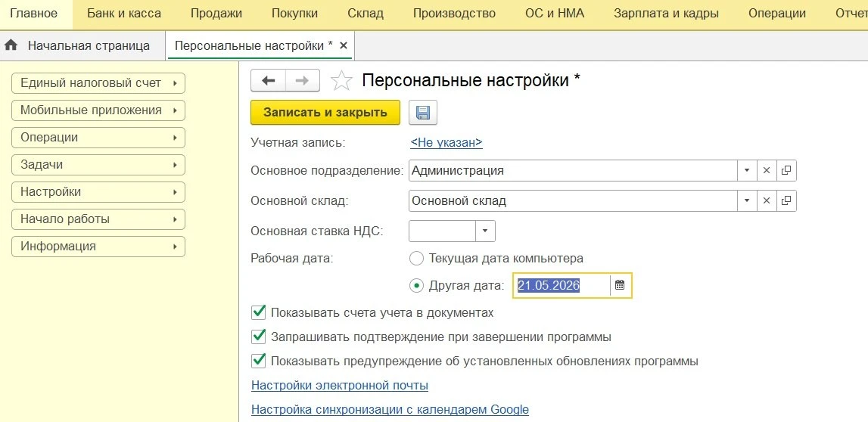Open the Покупки menu section

tap(294, 14)
